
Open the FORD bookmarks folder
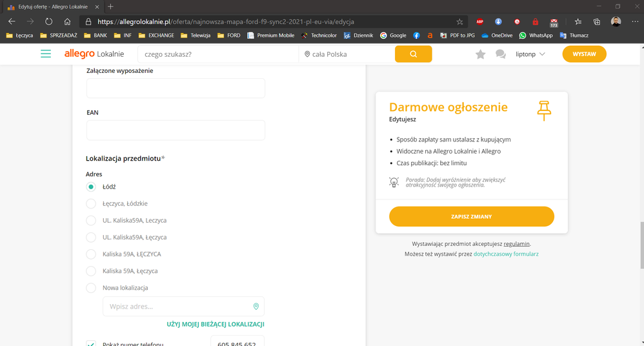point(229,36)
